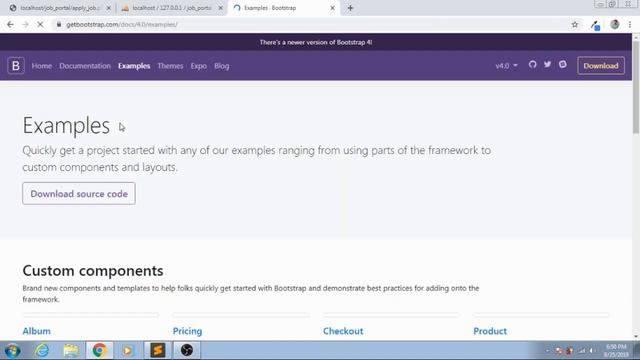Image resolution: width=640 pixels, height=360 pixels.
Task: Open File Explorer from taskbar
Action: (x=71, y=351)
